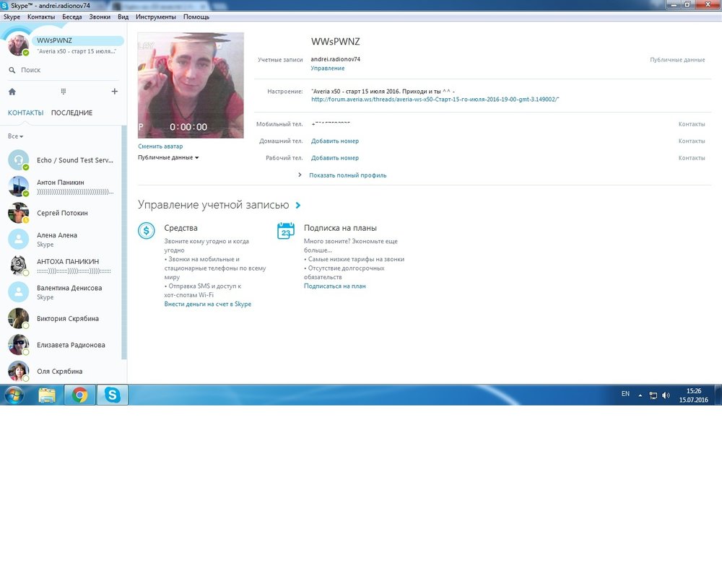Click the Home icon in sidebar
722x588 pixels.
12,92
